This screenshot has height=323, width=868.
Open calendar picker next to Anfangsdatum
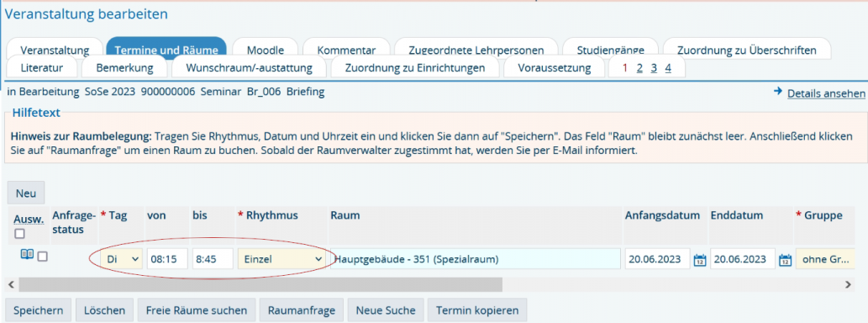click(x=699, y=259)
